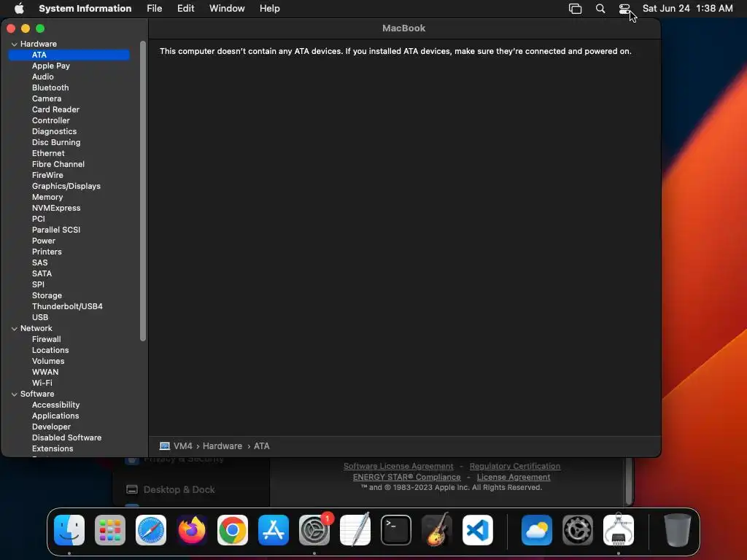
Task: Select Apple Pay in sidebar
Action: click(51, 66)
